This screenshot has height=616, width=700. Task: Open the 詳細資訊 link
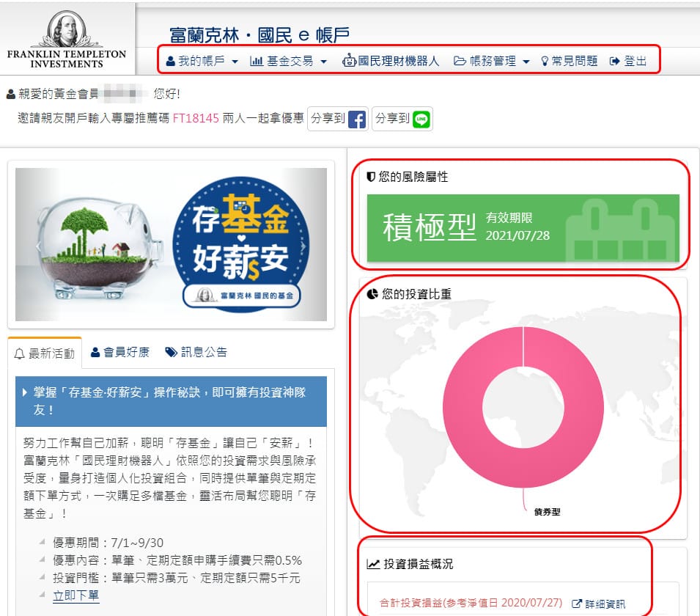599,604
